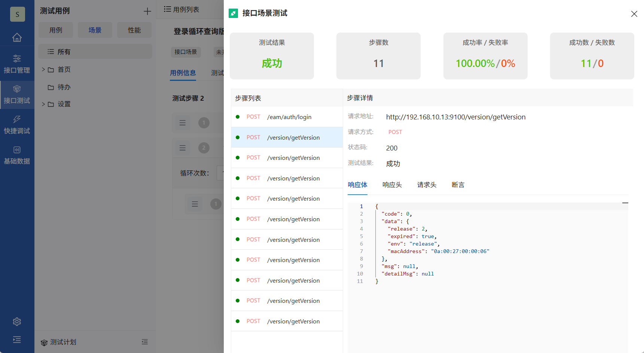Expand the 设置 folder
This screenshot has width=644, height=353.
(43, 104)
